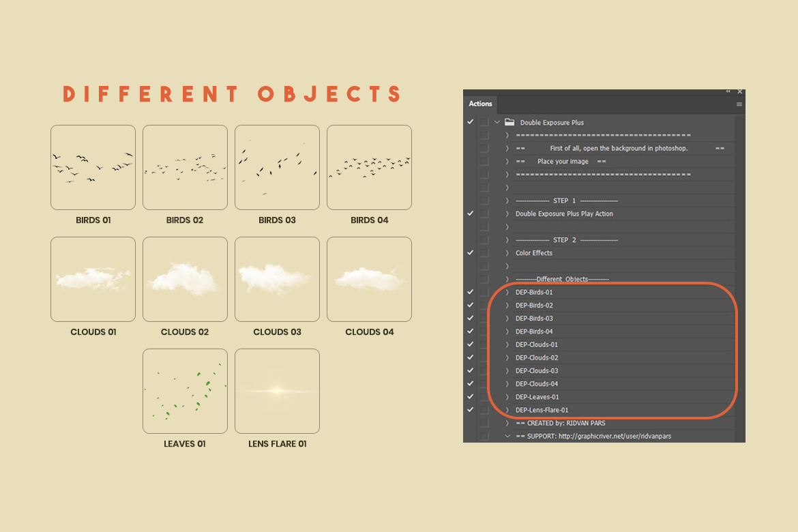798x532 pixels.
Task: Expand the DEP-Clouds-02 action steps
Action: [507, 358]
